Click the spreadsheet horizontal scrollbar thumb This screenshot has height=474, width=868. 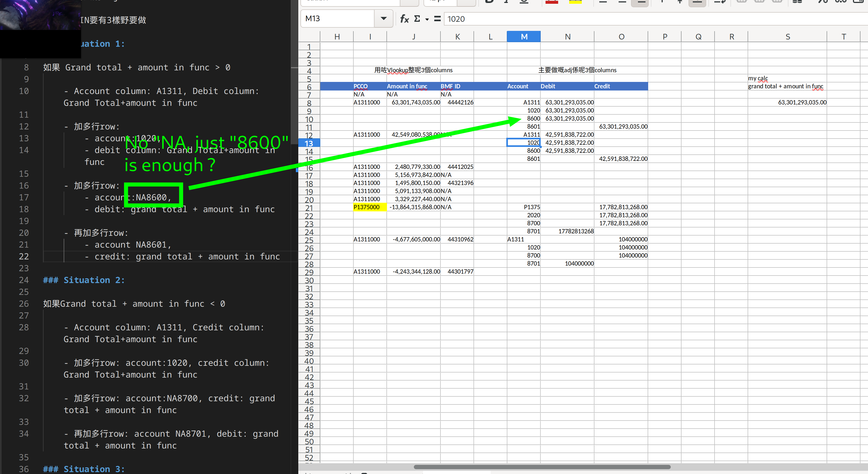pos(542,467)
